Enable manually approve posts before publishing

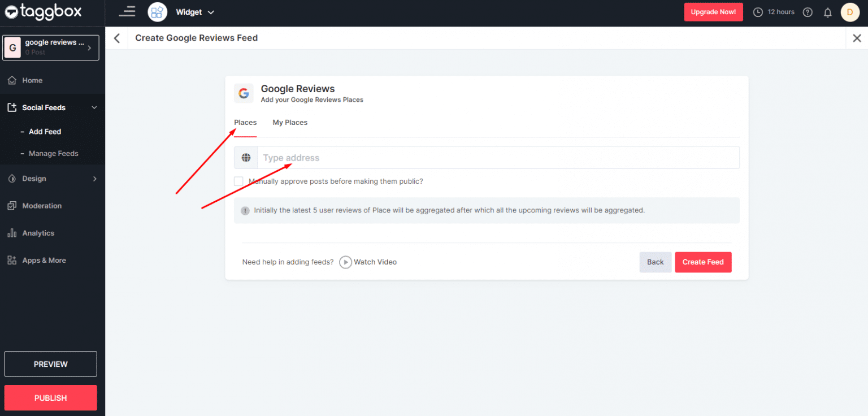(x=238, y=181)
